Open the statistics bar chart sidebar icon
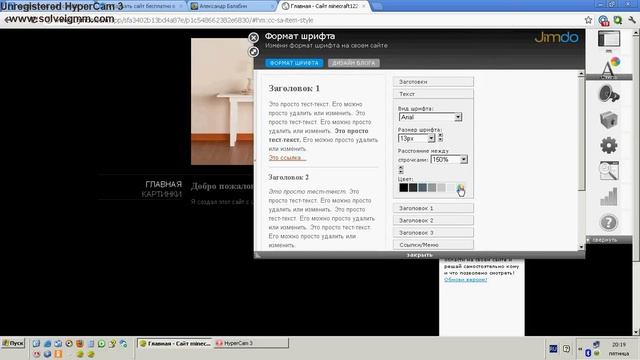Screen dimensions: 640x360 coord(609,196)
